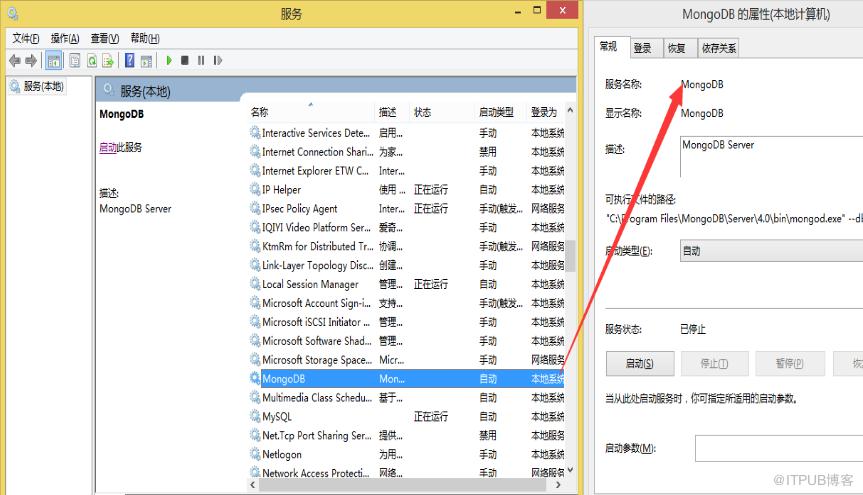Screen dimensions: 863x495
Task: Click the horizontal scrollbar right arrow
Action: pos(558,485)
